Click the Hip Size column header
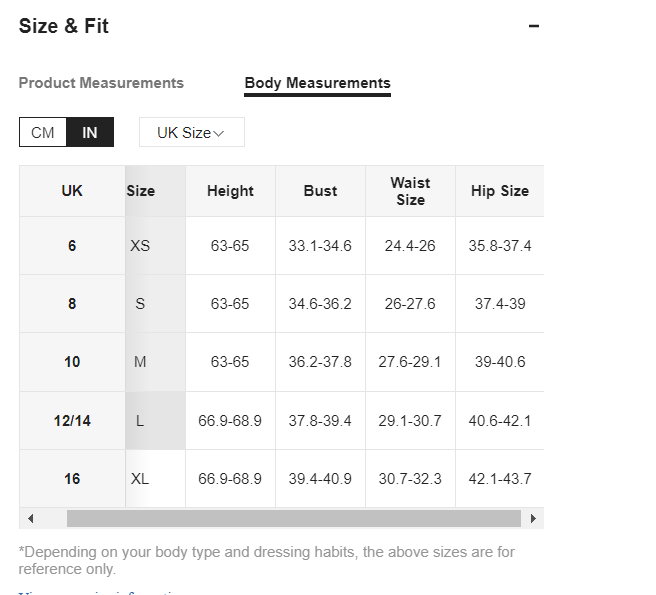 pyautogui.click(x=500, y=191)
